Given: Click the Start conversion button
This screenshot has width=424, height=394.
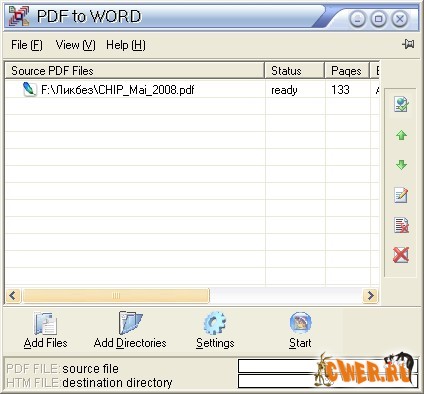Looking at the screenshot, I should [300, 330].
